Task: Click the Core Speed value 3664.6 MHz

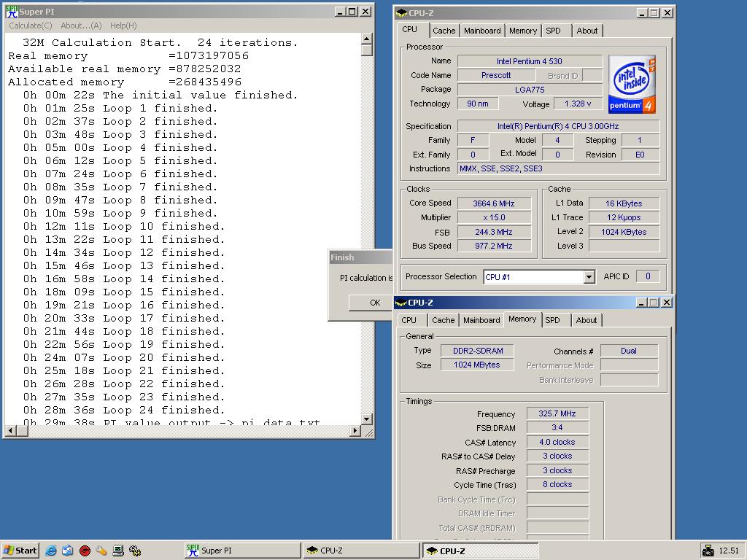Action: click(x=494, y=203)
